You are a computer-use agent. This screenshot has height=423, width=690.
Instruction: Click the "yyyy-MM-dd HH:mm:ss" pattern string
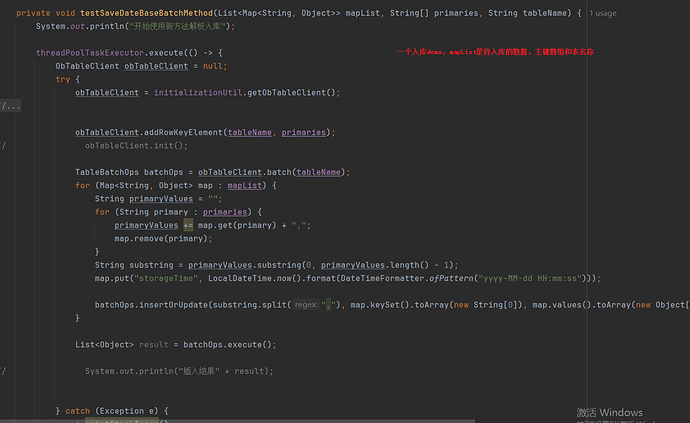click(x=530, y=278)
